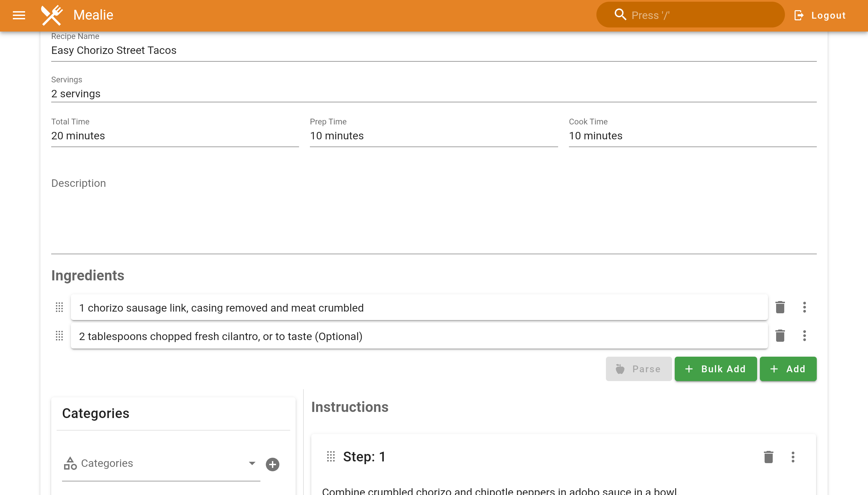
Task: Delete instruction Step 1
Action: [x=768, y=457]
